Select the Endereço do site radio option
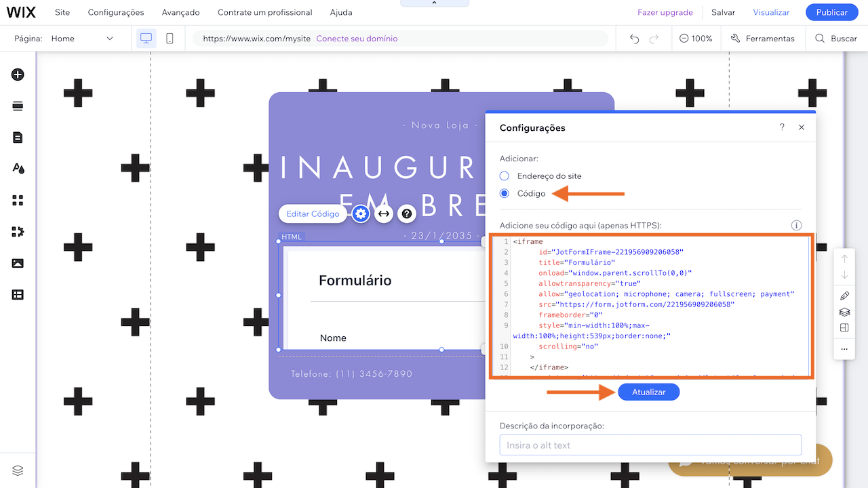 [503, 176]
